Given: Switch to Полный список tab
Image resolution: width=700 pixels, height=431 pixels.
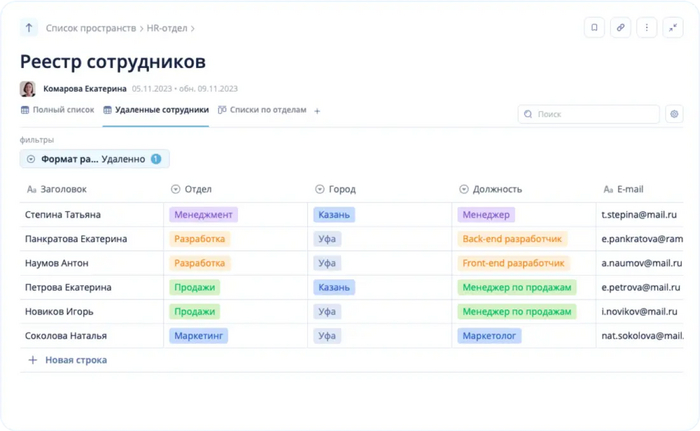Looking at the screenshot, I should tap(58, 110).
